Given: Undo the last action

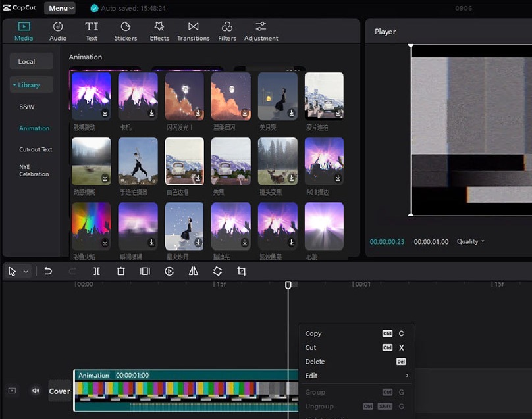Looking at the screenshot, I should pyautogui.click(x=48, y=271).
